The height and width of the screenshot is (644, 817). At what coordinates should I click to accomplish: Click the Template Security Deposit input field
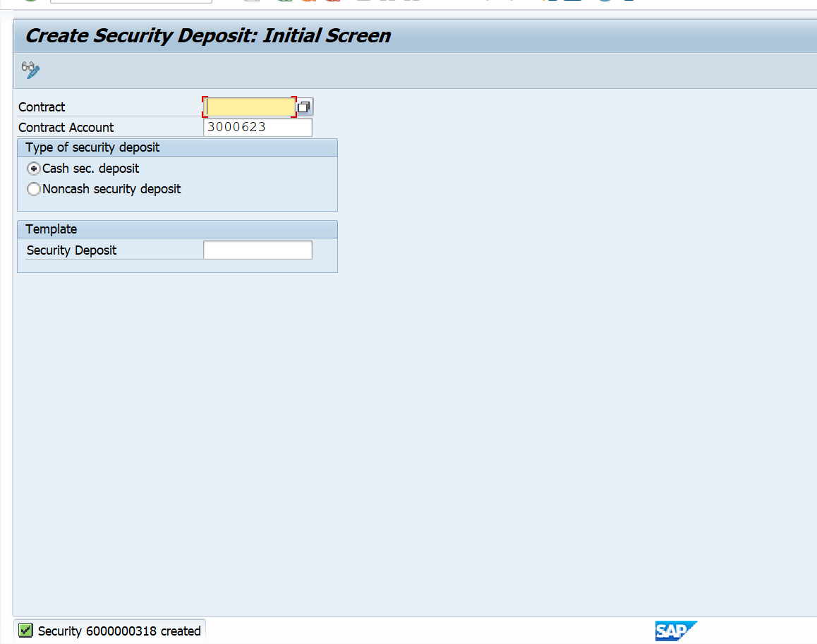[258, 250]
